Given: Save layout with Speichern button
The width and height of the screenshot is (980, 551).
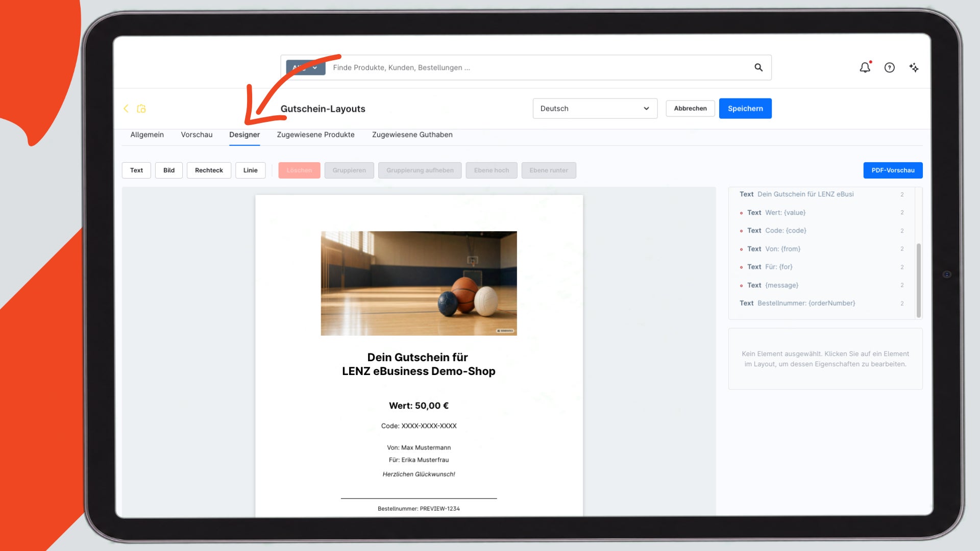Looking at the screenshot, I should click(x=745, y=109).
